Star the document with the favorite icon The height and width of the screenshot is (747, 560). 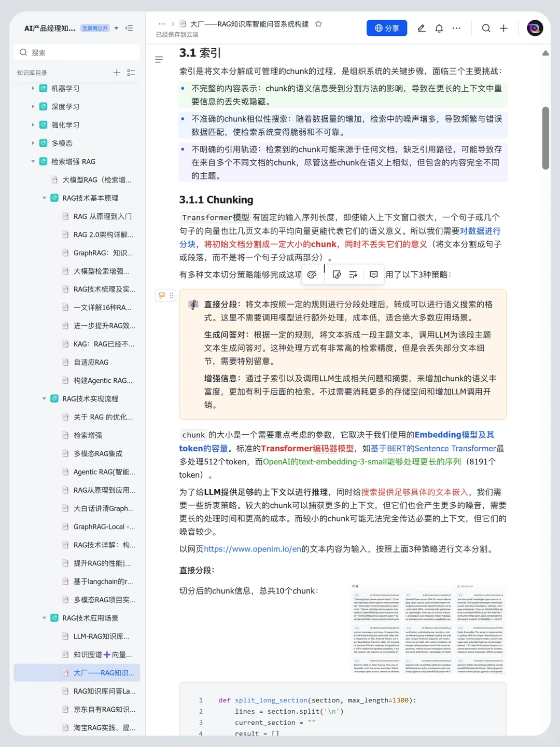tap(318, 24)
